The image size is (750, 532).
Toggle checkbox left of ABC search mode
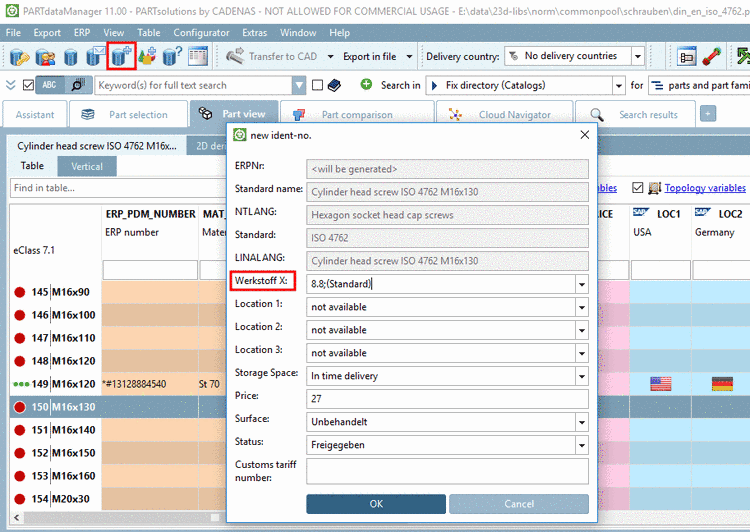(28, 85)
